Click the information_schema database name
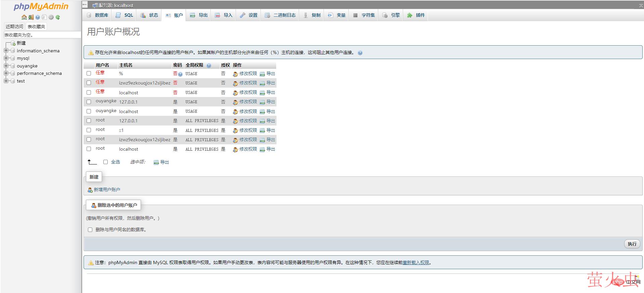 [x=38, y=51]
